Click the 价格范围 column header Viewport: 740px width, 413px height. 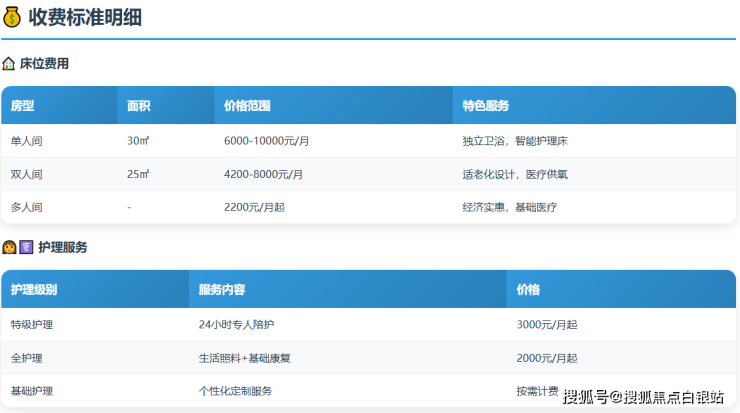tap(247, 106)
